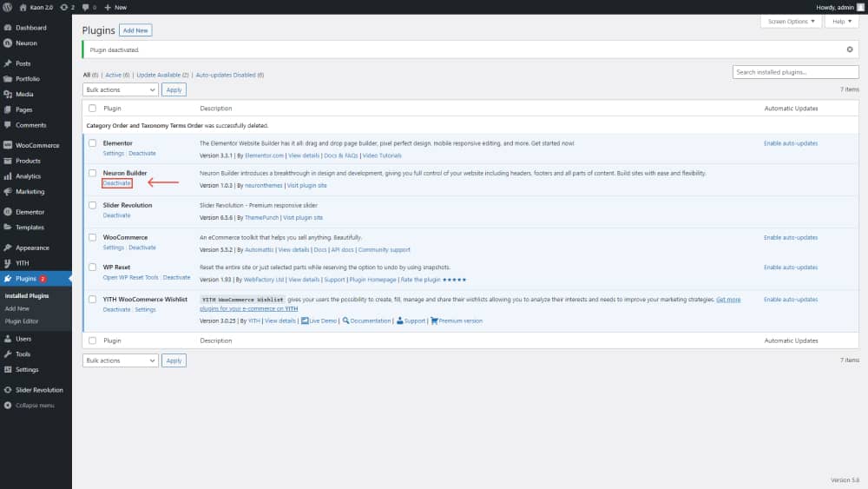
Task: Select Installed Plugins in the submenu
Action: click(x=27, y=296)
